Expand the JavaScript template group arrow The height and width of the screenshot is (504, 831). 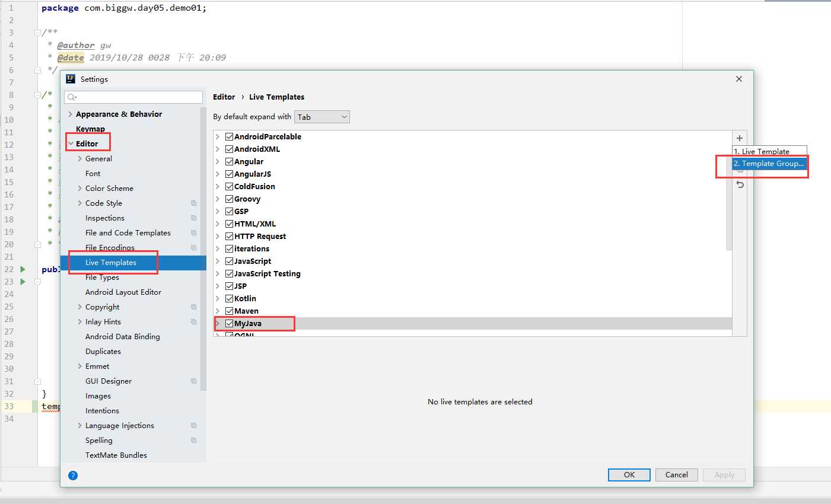tap(218, 261)
